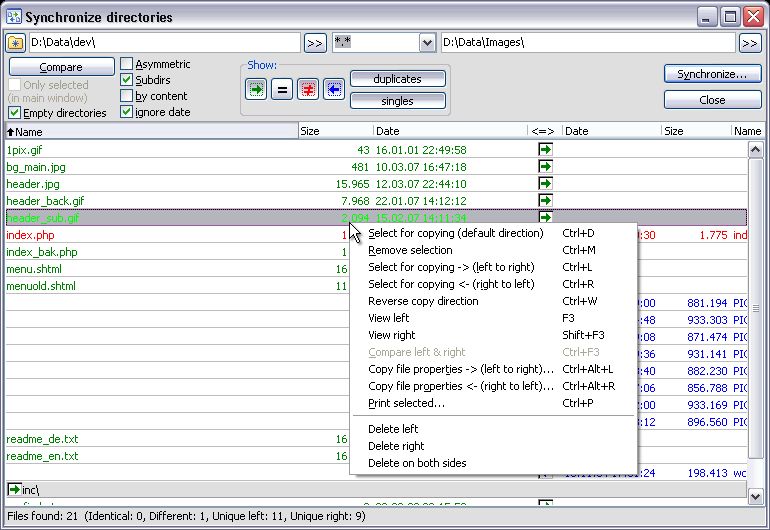Select Delete on both sides

click(417, 463)
